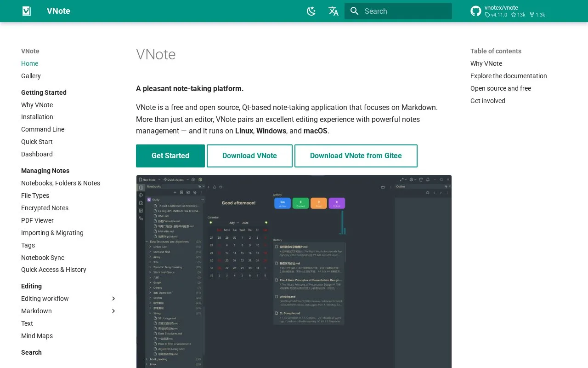Toggle dark mode with the moon icon
The height and width of the screenshot is (368, 588).
[311, 11]
